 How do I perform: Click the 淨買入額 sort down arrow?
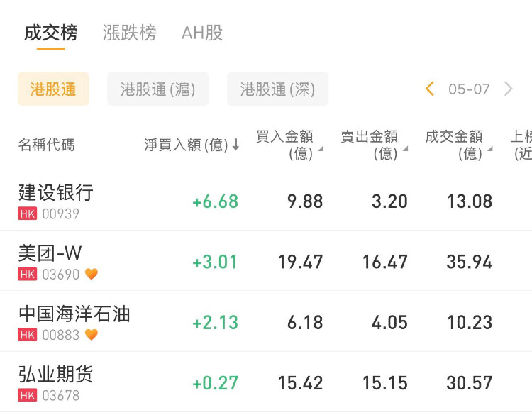point(235,145)
